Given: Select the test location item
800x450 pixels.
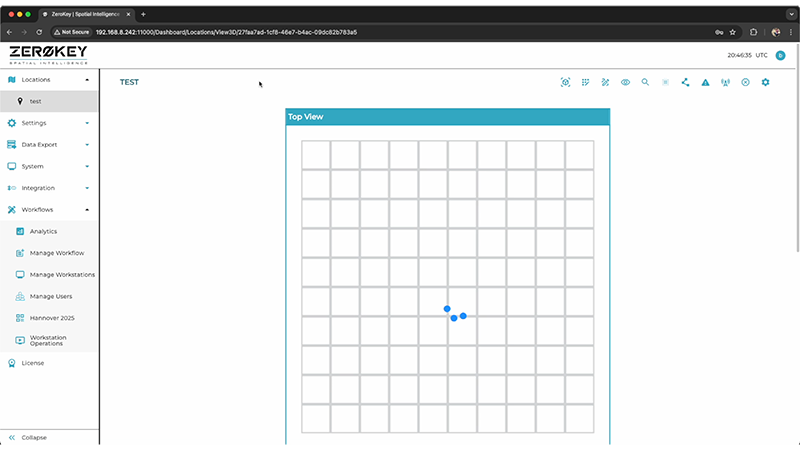Looking at the screenshot, I should (x=35, y=101).
